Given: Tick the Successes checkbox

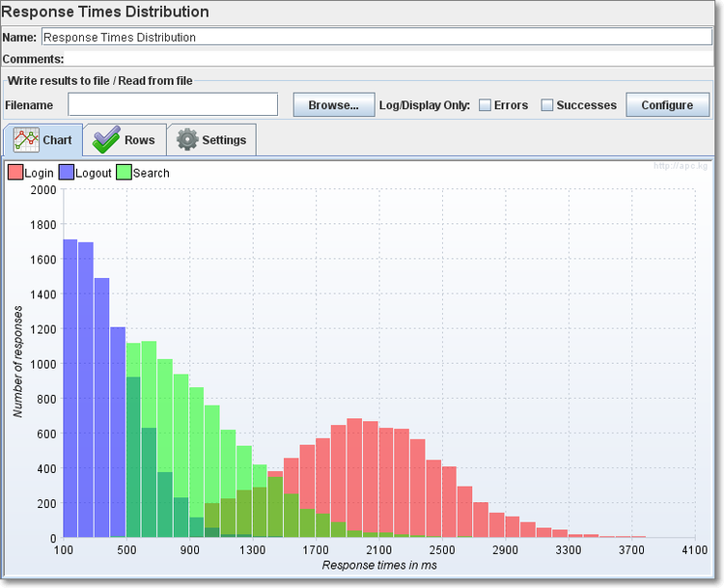Looking at the screenshot, I should point(547,105).
